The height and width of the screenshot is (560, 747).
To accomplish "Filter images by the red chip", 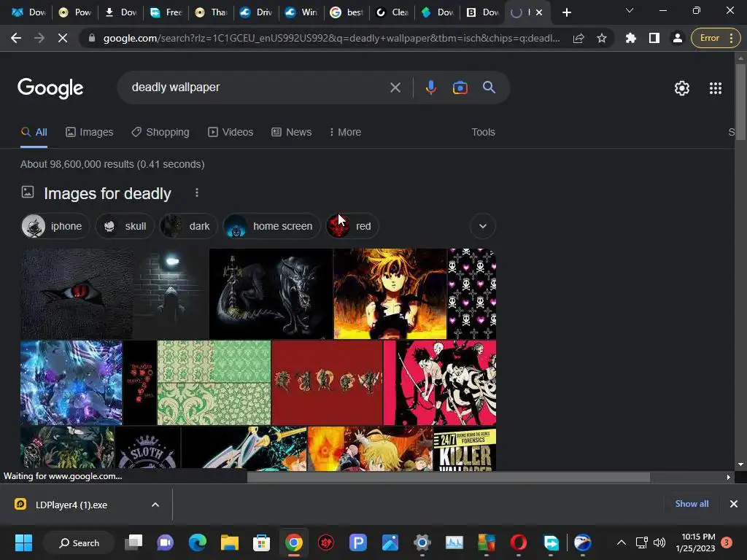I will point(352,226).
